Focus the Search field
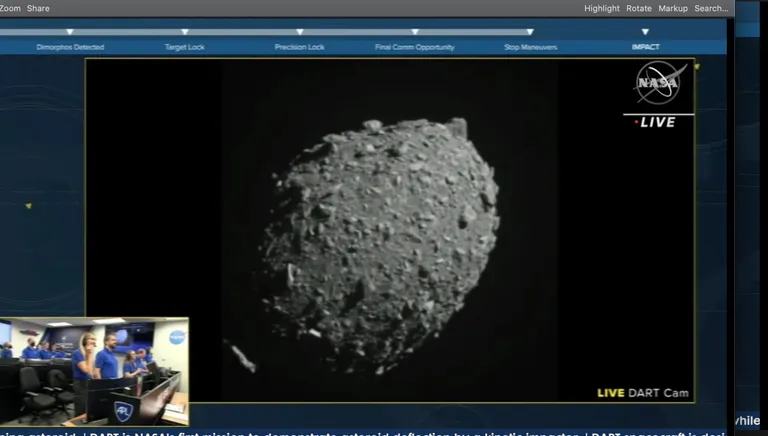The width and height of the screenshot is (768, 436). 711,8
